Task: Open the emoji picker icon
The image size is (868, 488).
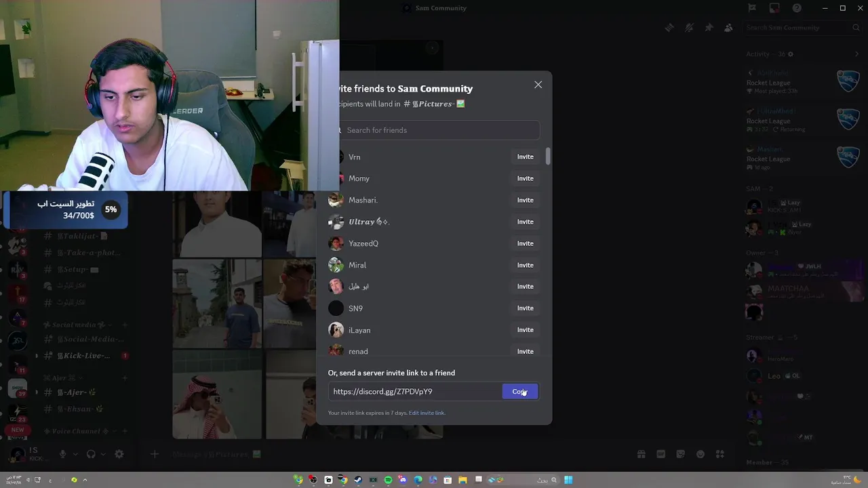Action: point(701,454)
